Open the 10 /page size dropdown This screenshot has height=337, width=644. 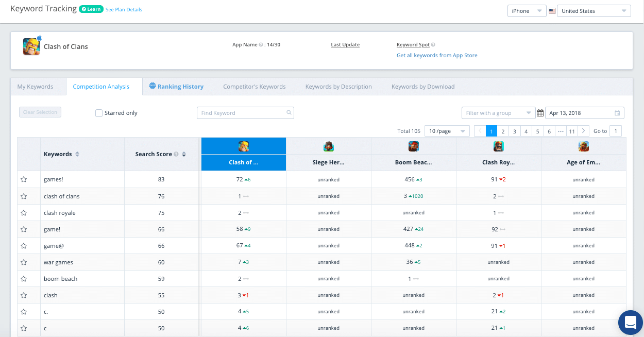point(447,131)
